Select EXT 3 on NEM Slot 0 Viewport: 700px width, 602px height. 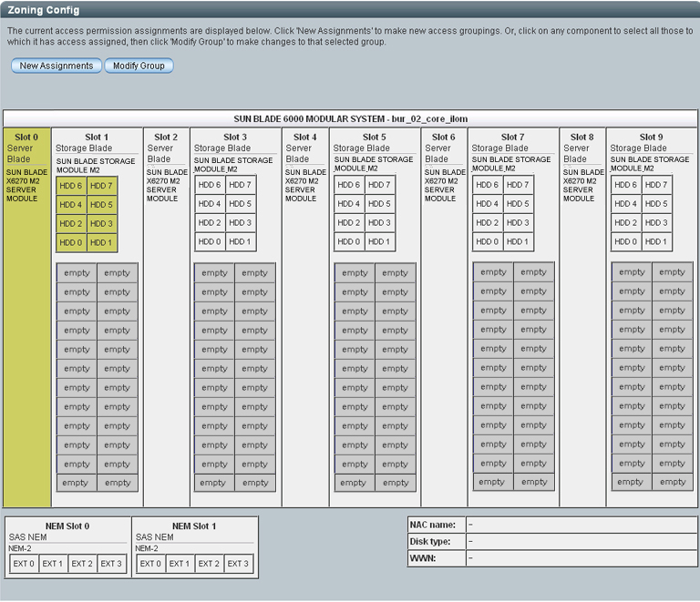coord(111,564)
